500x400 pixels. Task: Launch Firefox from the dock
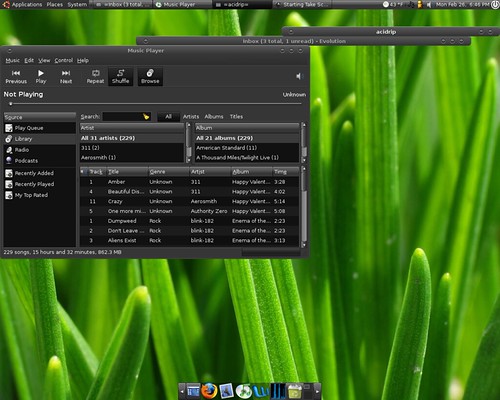pos(209,390)
